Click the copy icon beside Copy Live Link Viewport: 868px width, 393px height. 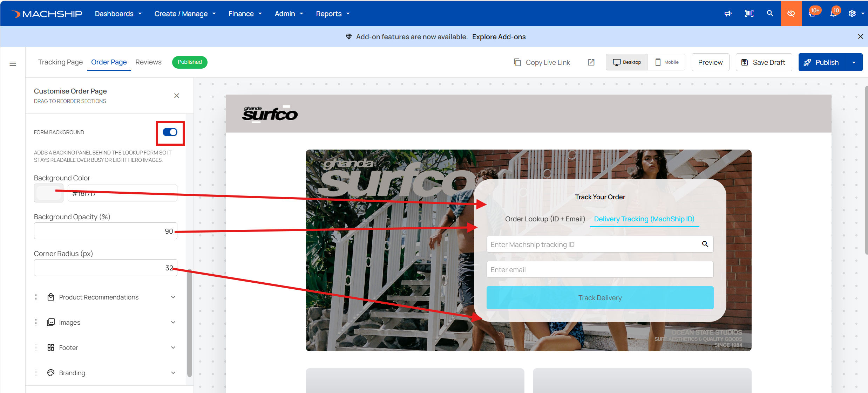(x=517, y=62)
